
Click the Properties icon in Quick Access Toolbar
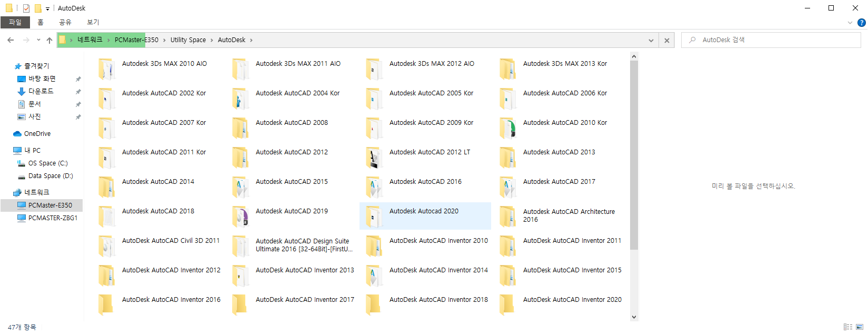coord(26,8)
